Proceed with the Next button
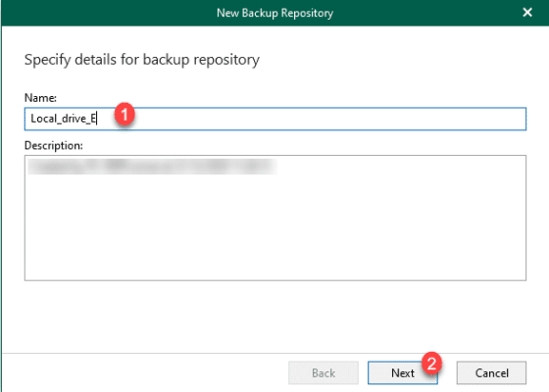Image resolution: width=549 pixels, height=392 pixels. click(402, 372)
